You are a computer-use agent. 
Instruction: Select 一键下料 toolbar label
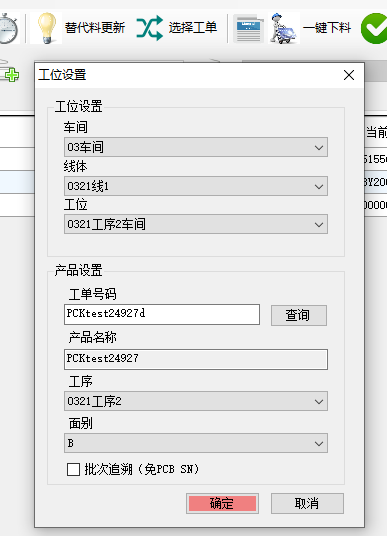[x=327, y=28]
